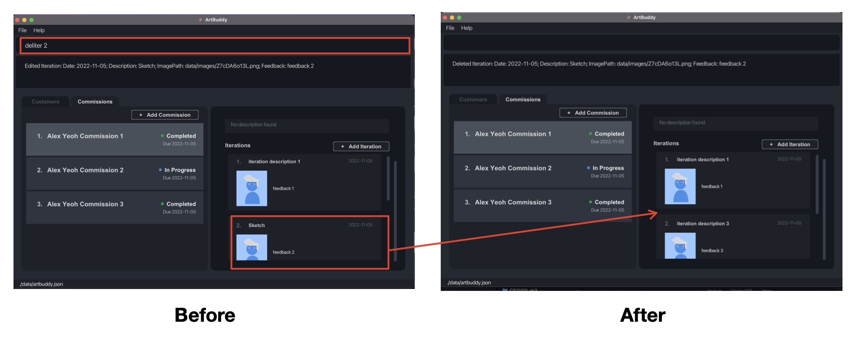Click 'feedback 2' text in Before window
The width and height of the screenshot is (868, 341).
click(284, 252)
